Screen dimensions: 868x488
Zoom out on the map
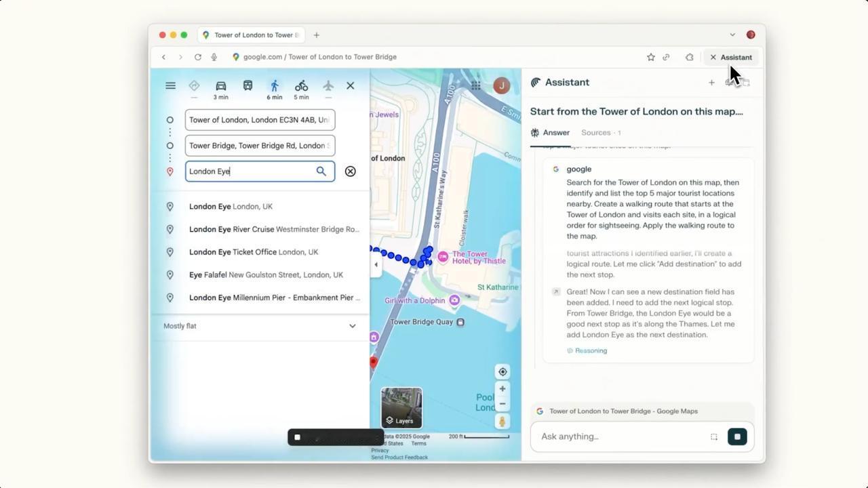pyautogui.click(x=502, y=404)
